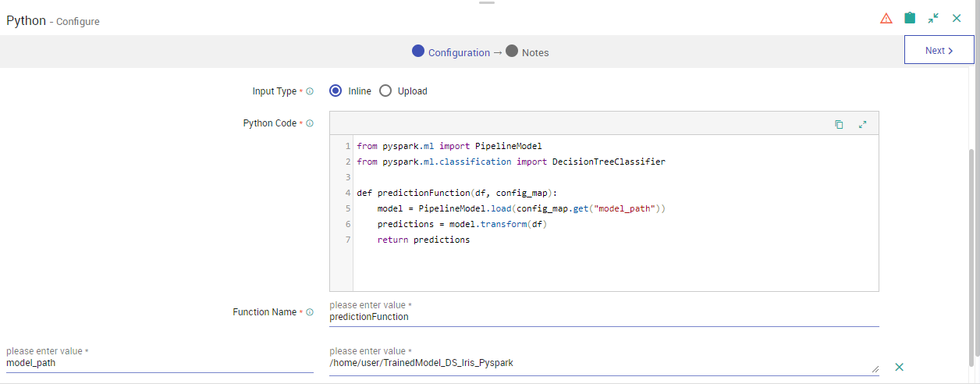Screen dimensions: 980x384
Task: Click the model_path key field
Action: (x=159, y=363)
